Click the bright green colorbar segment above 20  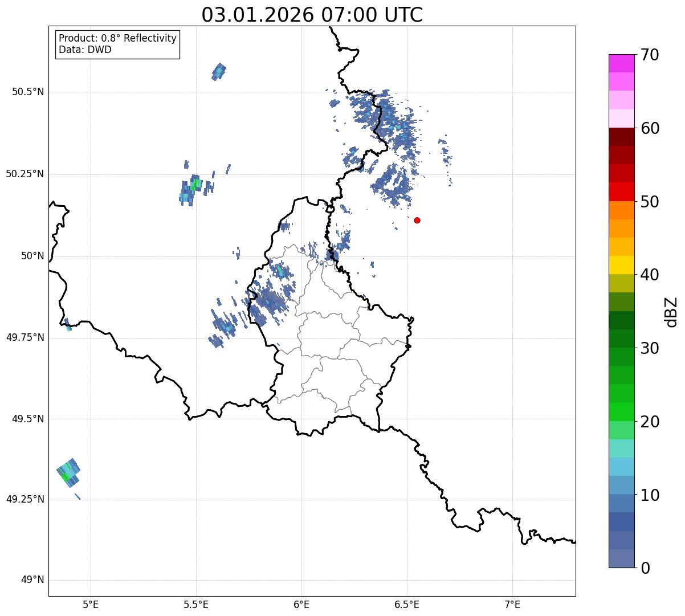(621, 411)
